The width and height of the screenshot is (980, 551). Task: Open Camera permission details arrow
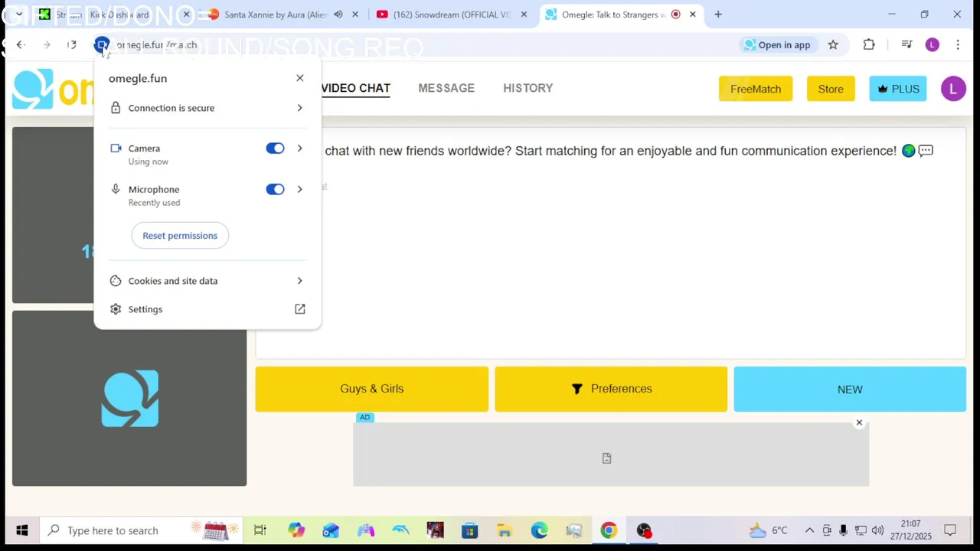tap(299, 148)
